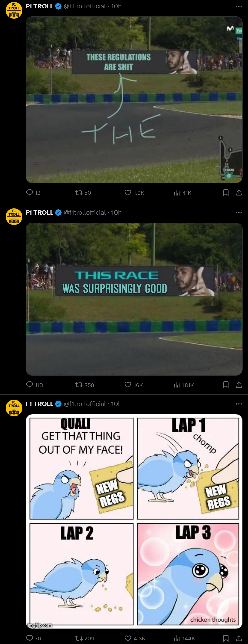Share the first post via share icon
248x644 pixels.
(x=239, y=193)
